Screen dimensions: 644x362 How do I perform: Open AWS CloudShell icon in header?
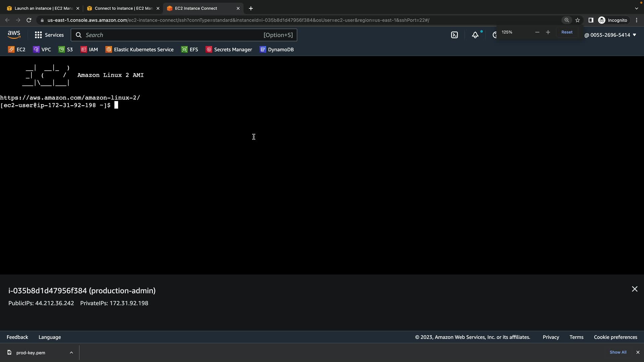point(454,35)
